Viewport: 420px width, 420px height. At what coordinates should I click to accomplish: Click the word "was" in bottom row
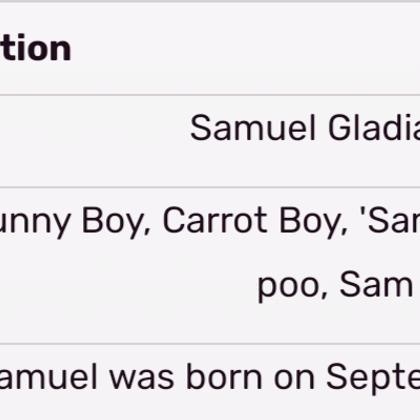(142, 379)
